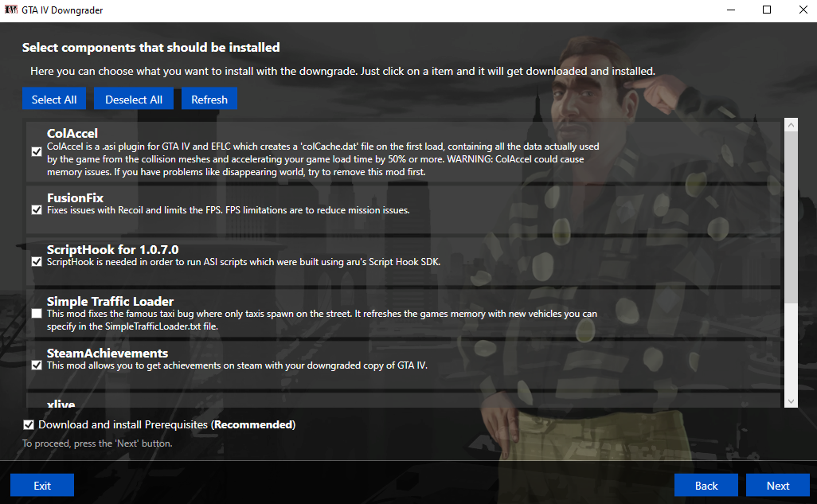Viewport: 817px width, 504px height.
Task: Uncheck the FusionFix component checkbox
Action: pos(37,210)
